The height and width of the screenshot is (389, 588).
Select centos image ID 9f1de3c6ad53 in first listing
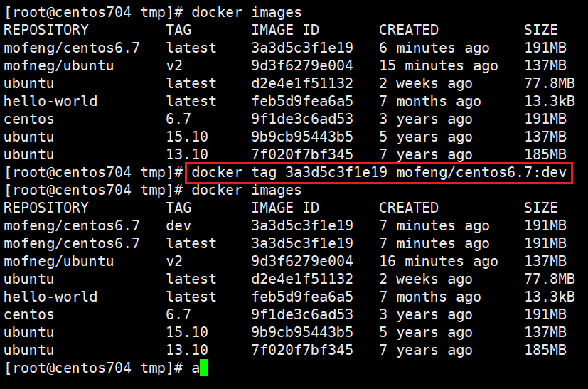click(302, 119)
